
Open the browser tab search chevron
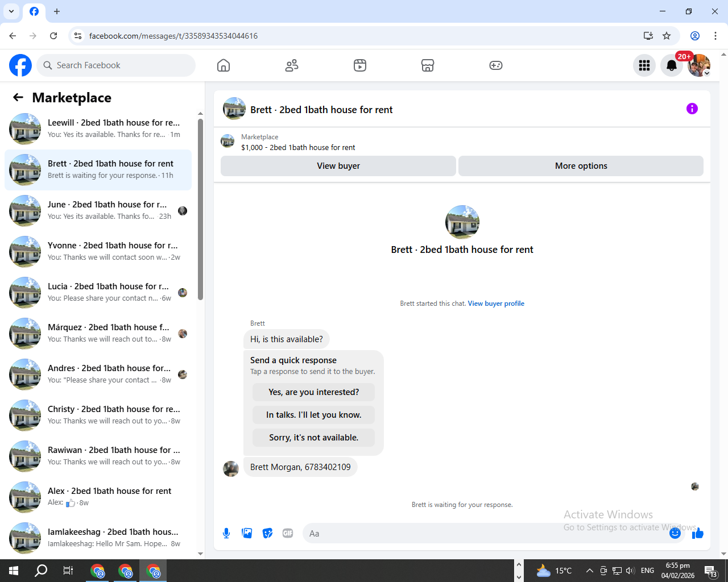tap(11, 11)
